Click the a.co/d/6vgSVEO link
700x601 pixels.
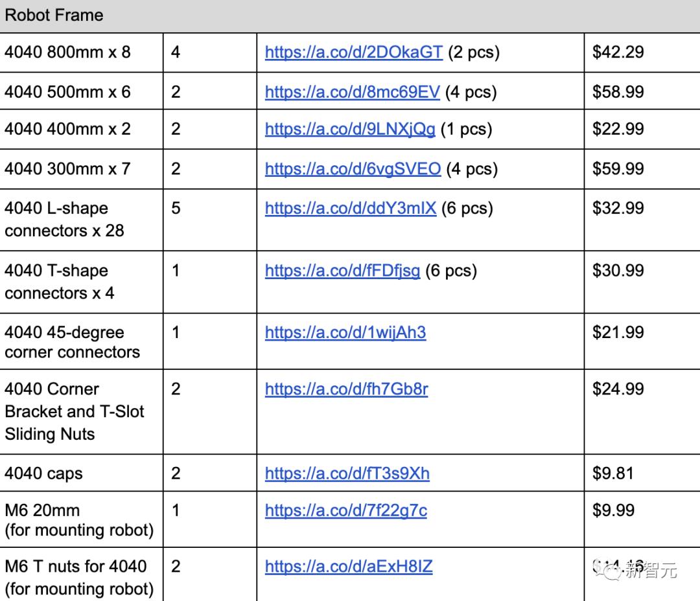click(x=353, y=169)
